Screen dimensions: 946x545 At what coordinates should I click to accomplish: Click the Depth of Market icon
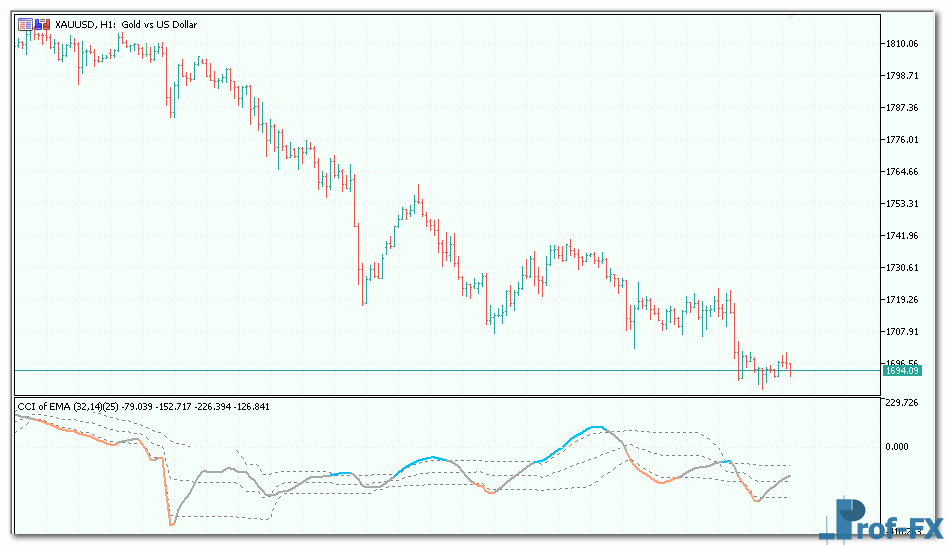[39, 23]
